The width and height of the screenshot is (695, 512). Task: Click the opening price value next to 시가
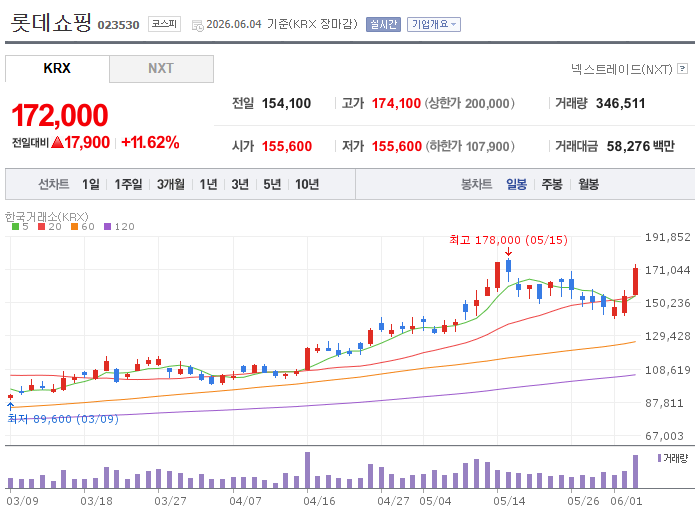pos(287,146)
